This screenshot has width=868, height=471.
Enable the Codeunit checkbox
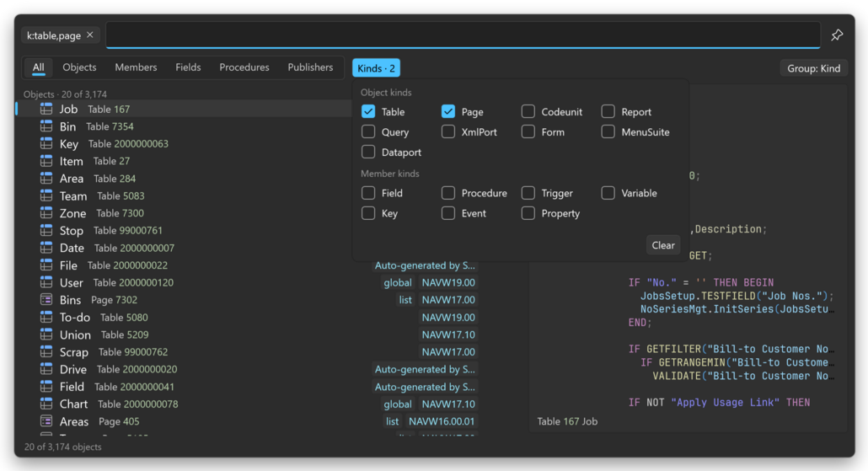point(528,111)
